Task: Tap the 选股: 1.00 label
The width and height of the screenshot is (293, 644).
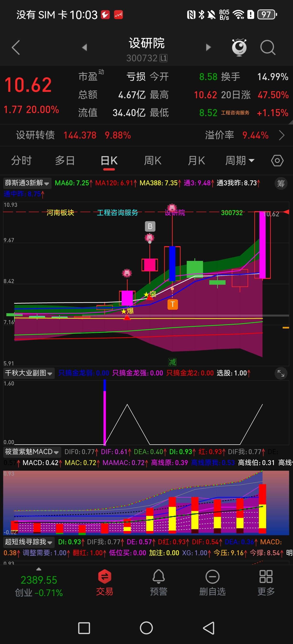Action: click(234, 373)
